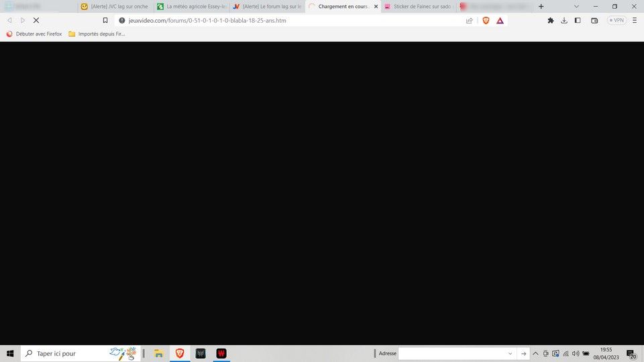This screenshot has width=644, height=362.
Task: Open 'Débuter avec Firefox' bookmark
Action: pyautogui.click(x=34, y=34)
